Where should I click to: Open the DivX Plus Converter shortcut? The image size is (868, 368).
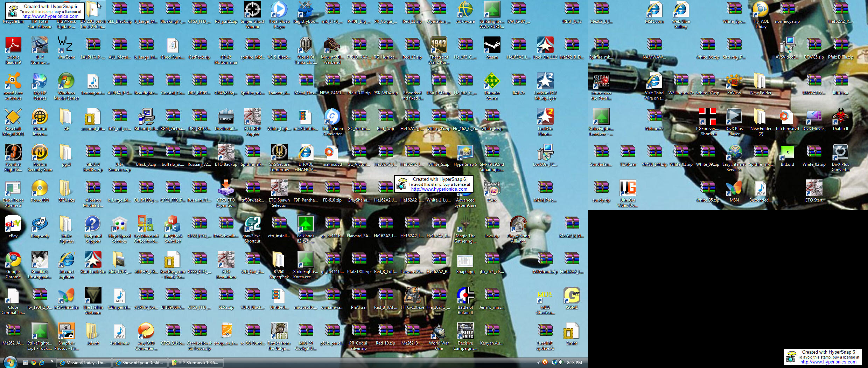[x=841, y=158]
